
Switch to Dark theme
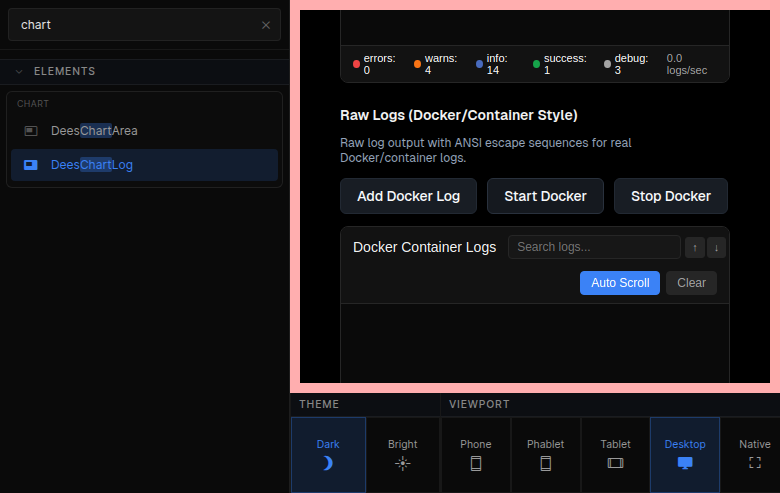(328, 454)
